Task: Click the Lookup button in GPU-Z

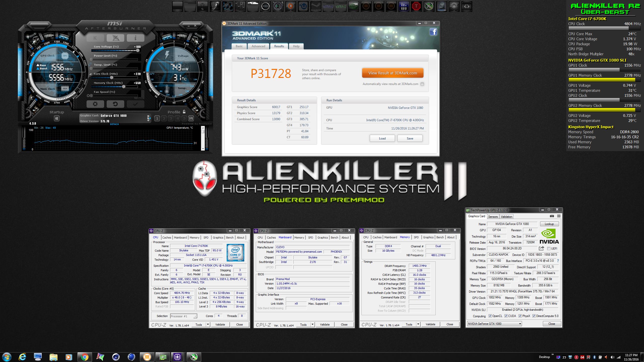Action: [x=549, y=224]
